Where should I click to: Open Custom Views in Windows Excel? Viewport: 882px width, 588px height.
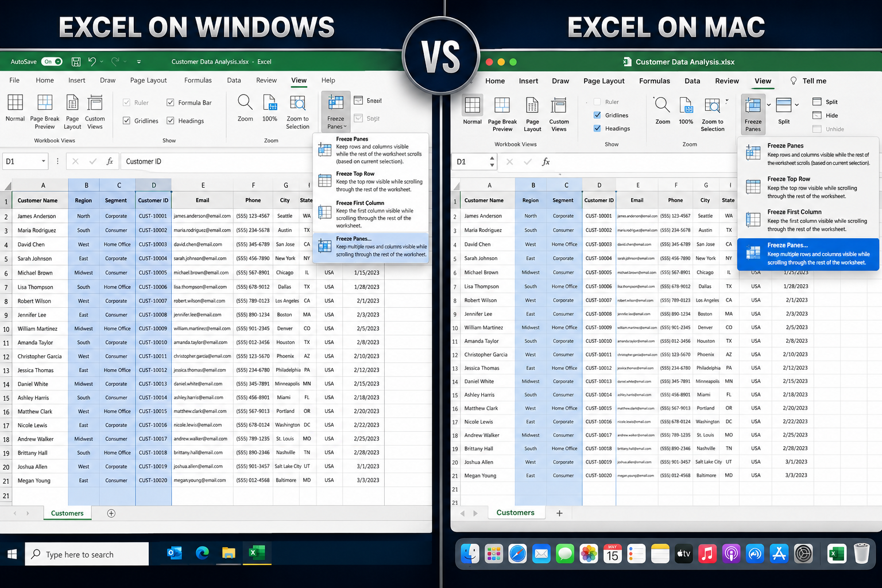coord(95,111)
